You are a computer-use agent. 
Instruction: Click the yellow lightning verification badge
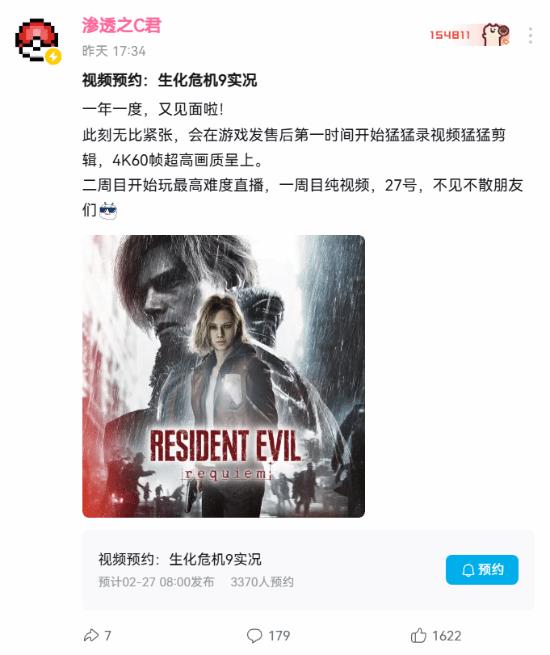coord(53,56)
